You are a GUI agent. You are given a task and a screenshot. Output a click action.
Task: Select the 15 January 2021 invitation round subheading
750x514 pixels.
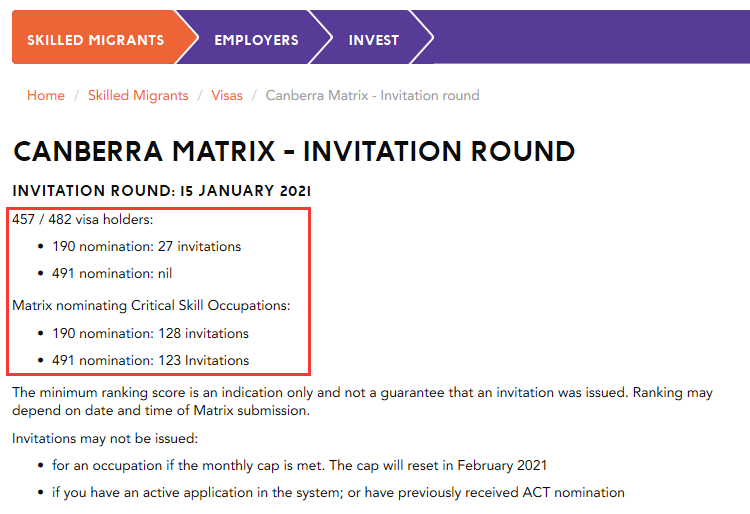[x=162, y=190]
